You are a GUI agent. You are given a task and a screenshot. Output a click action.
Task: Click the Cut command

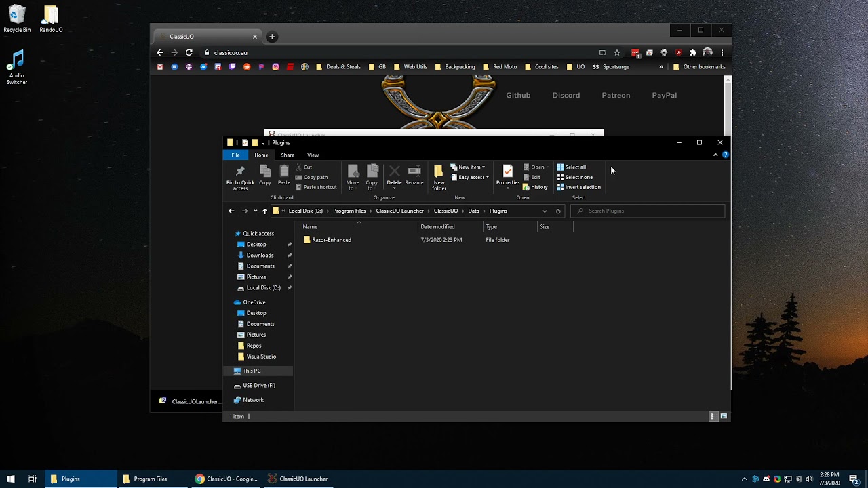click(x=304, y=167)
